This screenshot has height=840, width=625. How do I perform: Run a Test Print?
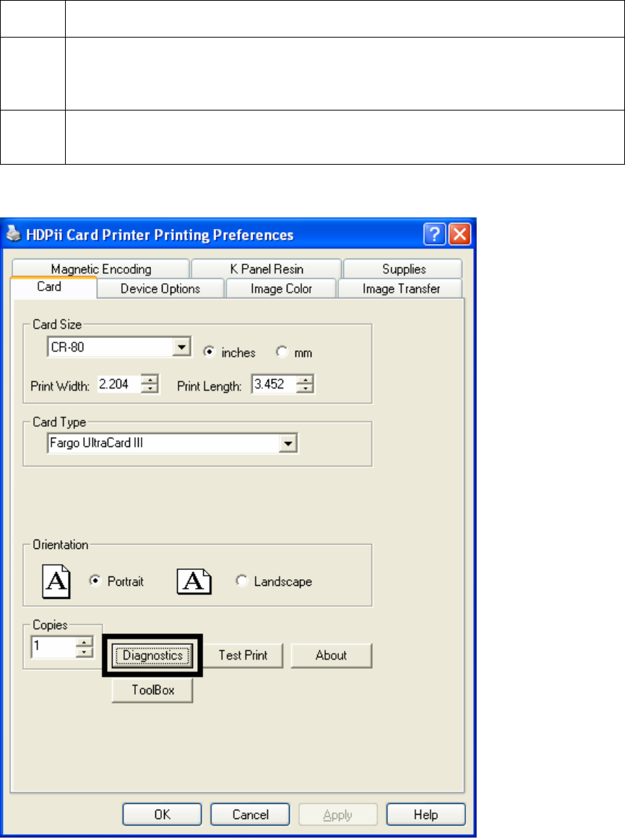pyautogui.click(x=243, y=655)
